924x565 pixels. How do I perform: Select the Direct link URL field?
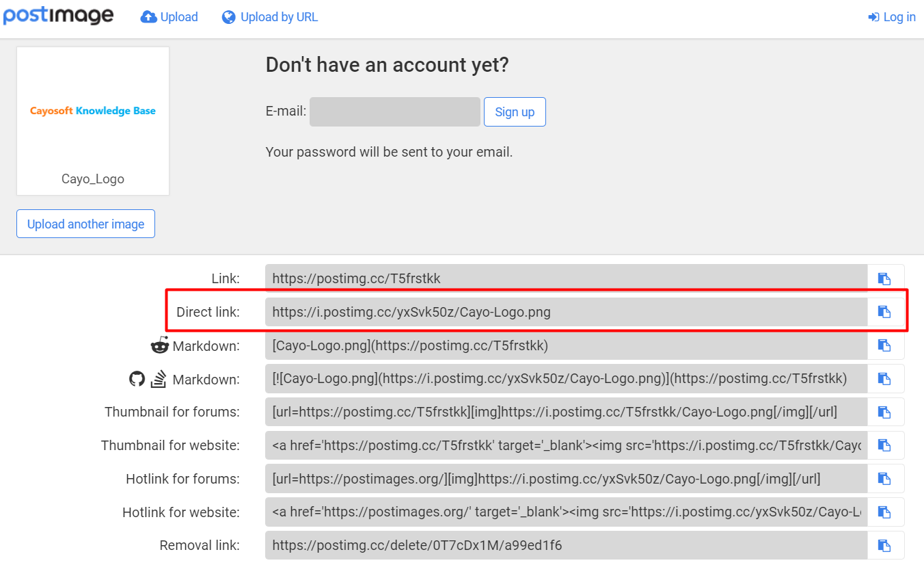(x=567, y=312)
